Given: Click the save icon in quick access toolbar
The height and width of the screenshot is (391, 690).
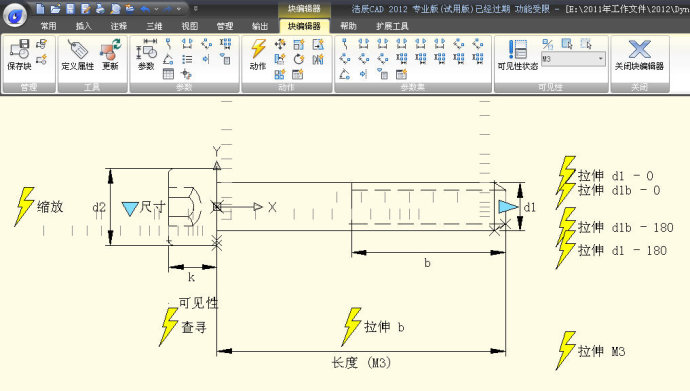Looking at the screenshot, I should [x=70, y=8].
